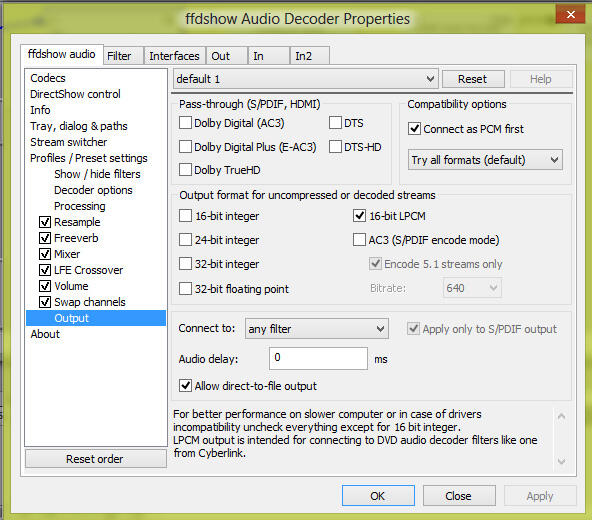Select the Output entry

point(96,318)
